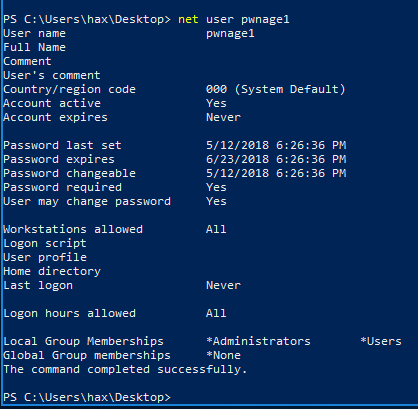Click the 'User may change password' label
Viewport: 418px width, 409px height.
87,202
